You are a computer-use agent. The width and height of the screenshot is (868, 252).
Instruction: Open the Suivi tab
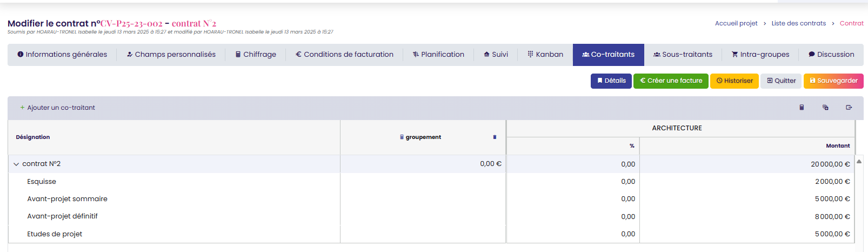pyautogui.click(x=496, y=55)
